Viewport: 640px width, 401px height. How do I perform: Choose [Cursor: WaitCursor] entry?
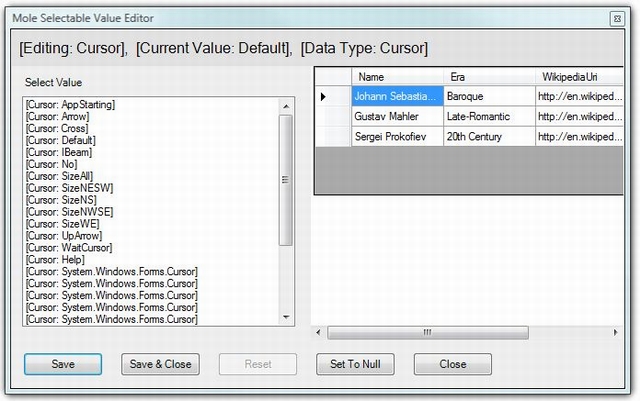[x=69, y=247]
